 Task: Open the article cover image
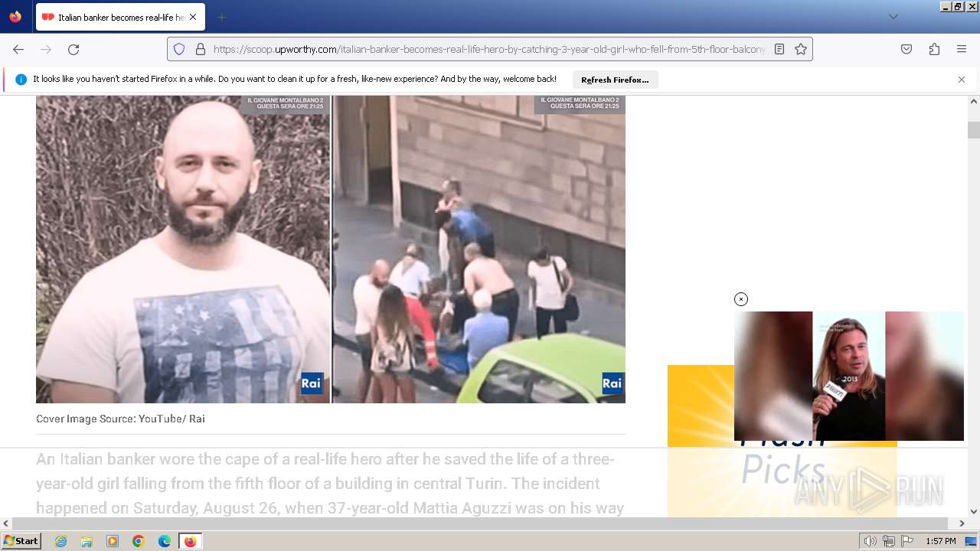(331, 249)
